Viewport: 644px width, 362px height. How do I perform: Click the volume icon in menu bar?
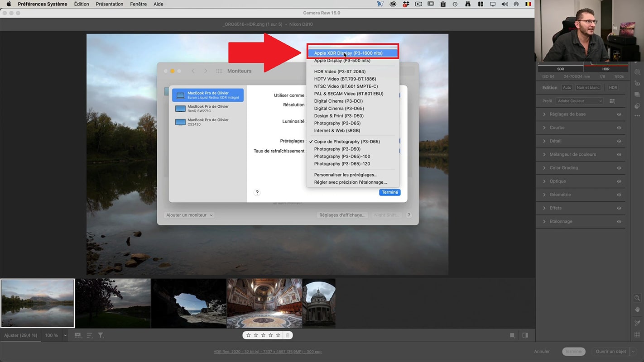tap(505, 4)
